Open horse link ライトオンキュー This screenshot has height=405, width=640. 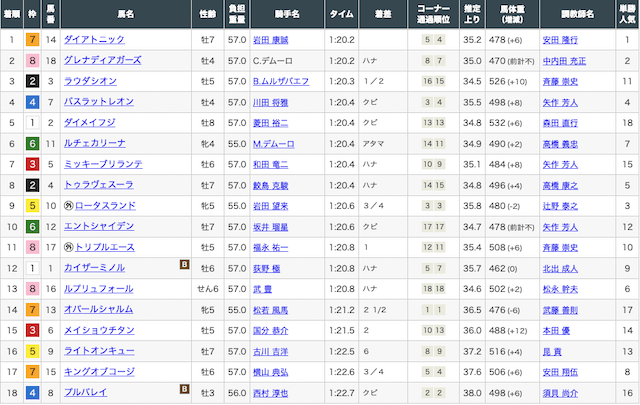99,351
